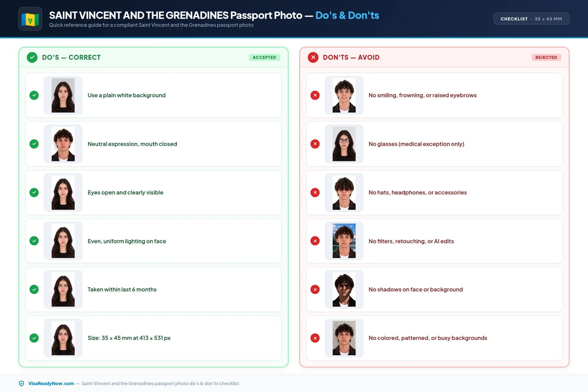Open the size 35 × 45 mm photo thumbnail
Viewport: 588px width, 392px height.
click(63, 338)
